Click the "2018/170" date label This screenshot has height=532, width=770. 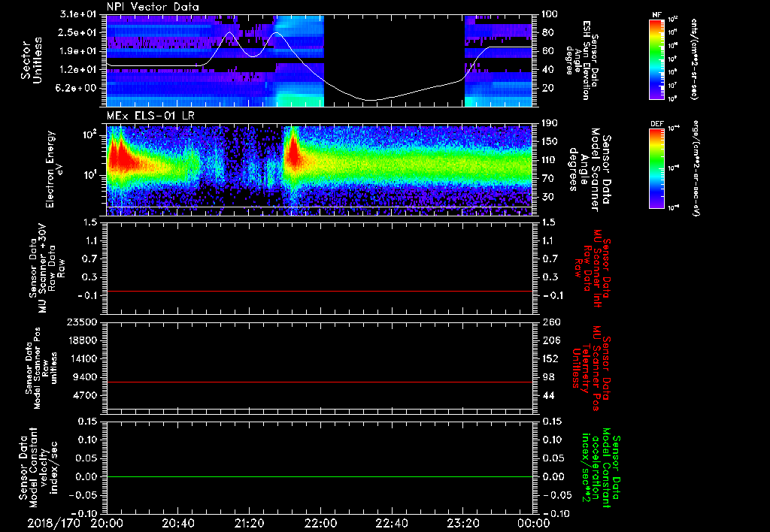click(53, 523)
